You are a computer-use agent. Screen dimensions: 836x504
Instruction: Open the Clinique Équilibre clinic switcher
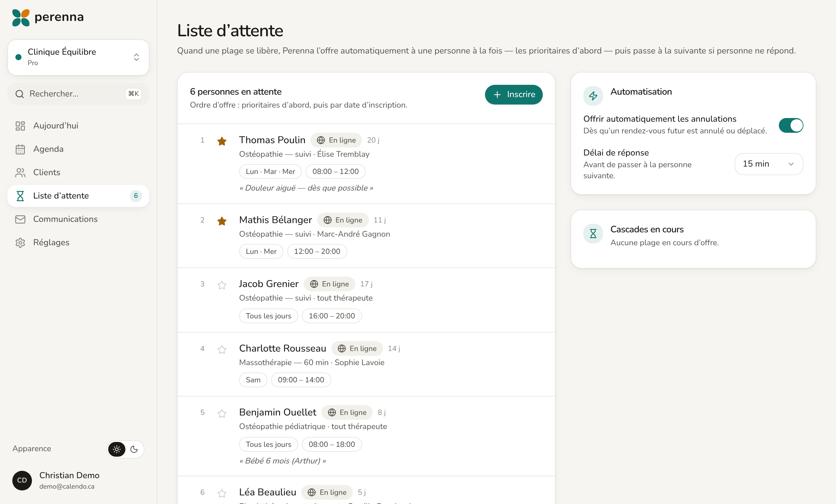click(x=78, y=57)
